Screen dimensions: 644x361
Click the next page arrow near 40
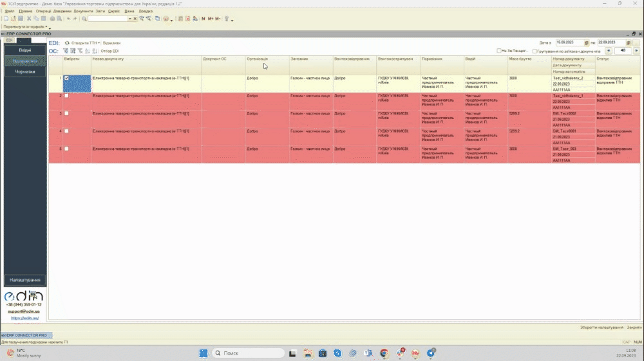tap(637, 51)
